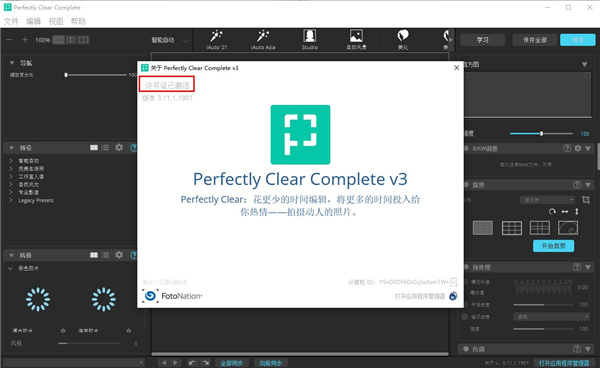Favorite the first film style star
Image resolution: width=600 pixels, height=368 pixels.
[63, 331]
